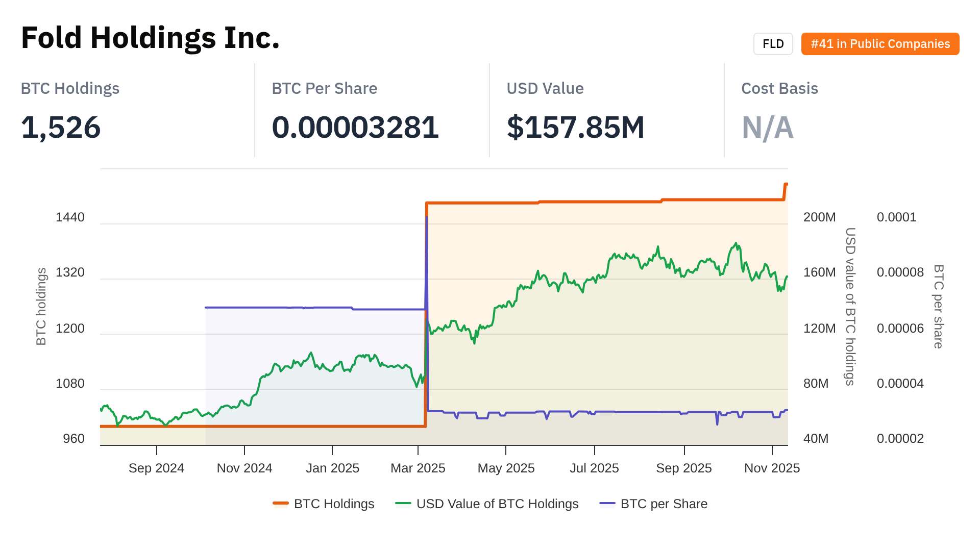
Task: Click the Mar 2025 x-axis tick label
Action: point(418,468)
